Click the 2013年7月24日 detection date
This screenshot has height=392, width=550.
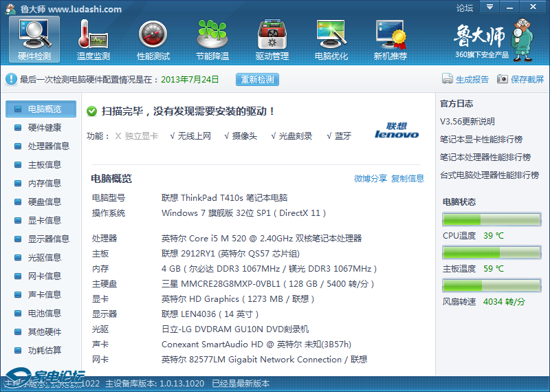click(190, 79)
